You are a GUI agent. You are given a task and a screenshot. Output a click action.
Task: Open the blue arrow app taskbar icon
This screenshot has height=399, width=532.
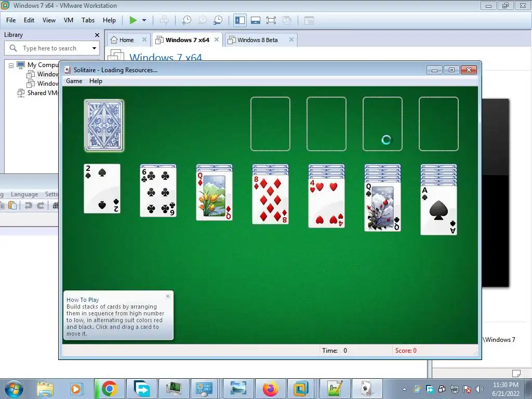click(x=142, y=389)
